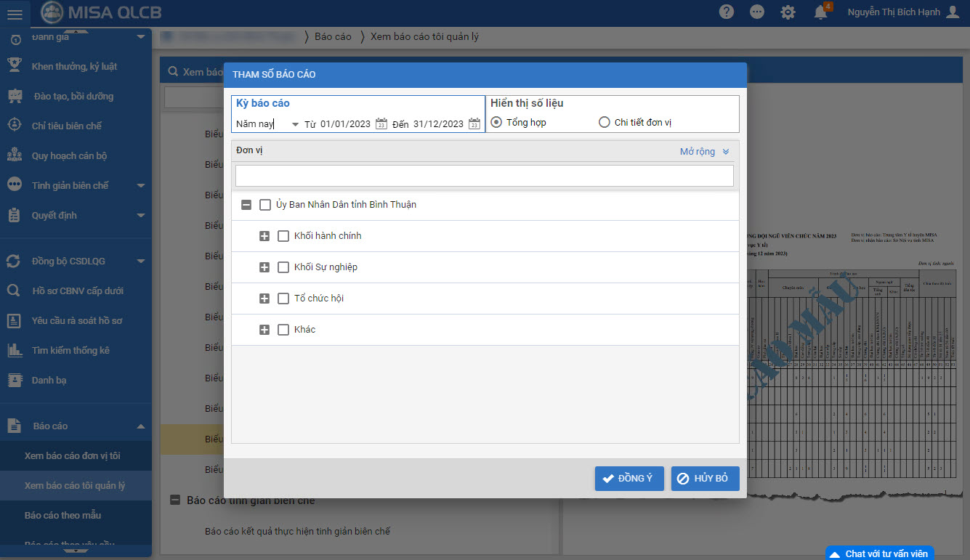Screen dimensions: 970x560
Task: Click the 'Đồng ý' button
Action: (629, 479)
